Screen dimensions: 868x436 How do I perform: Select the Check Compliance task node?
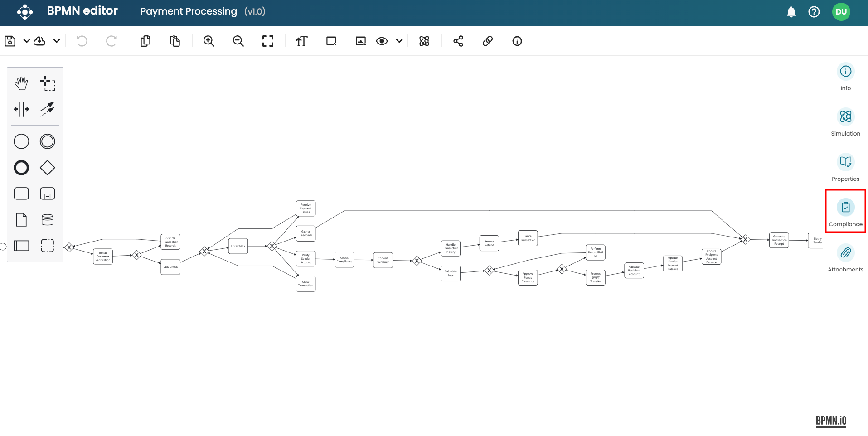[x=344, y=260]
